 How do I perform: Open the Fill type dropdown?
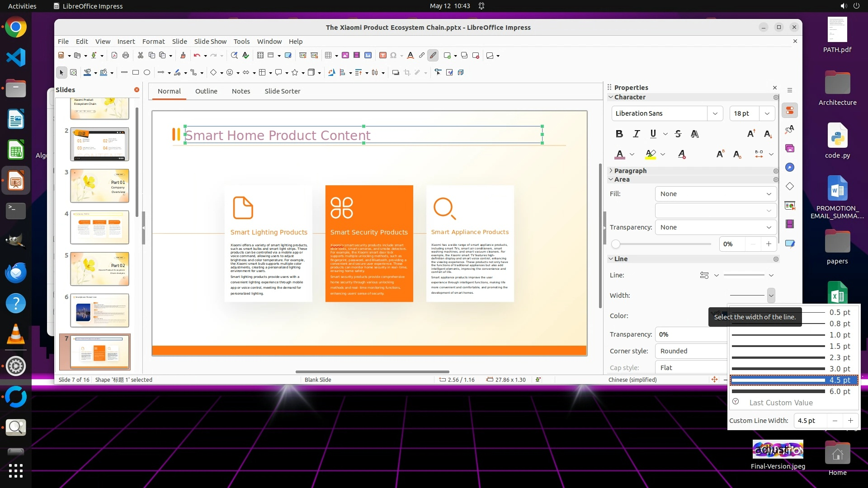coord(716,194)
